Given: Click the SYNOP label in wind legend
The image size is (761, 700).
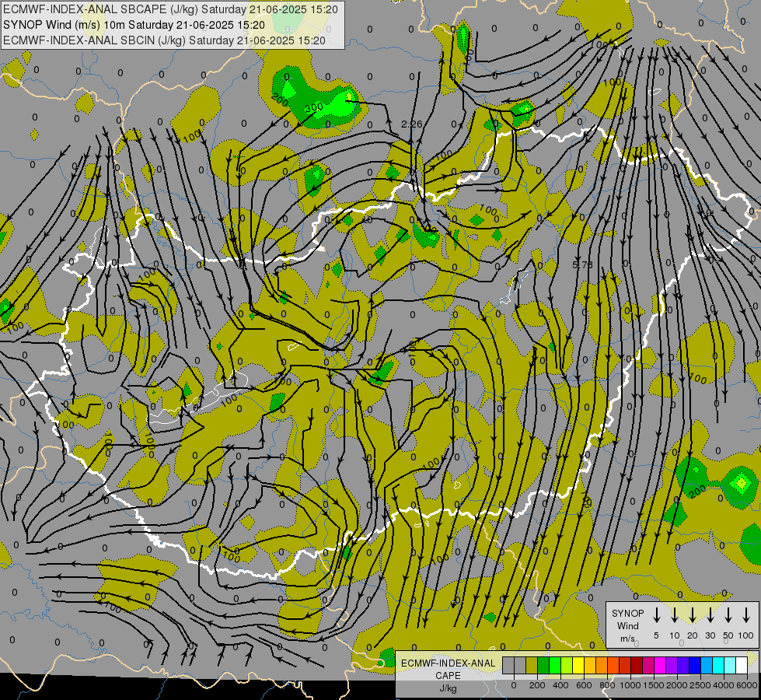Looking at the screenshot, I should (x=627, y=613).
